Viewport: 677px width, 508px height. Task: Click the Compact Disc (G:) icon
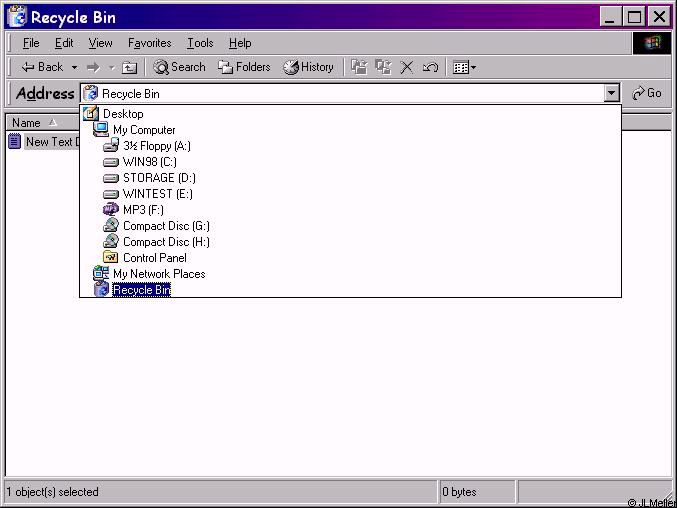click(x=111, y=225)
